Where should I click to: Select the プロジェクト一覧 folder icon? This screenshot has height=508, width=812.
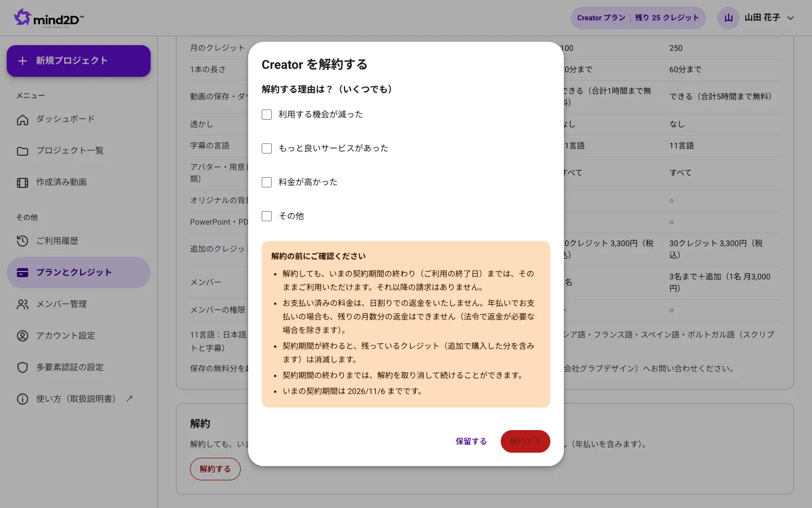pos(23,151)
